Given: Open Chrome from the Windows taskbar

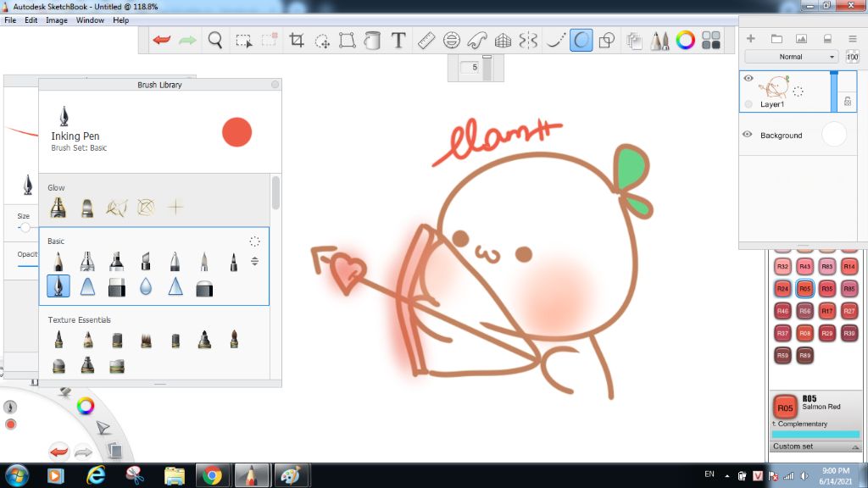Looking at the screenshot, I should [x=212, y=475].
